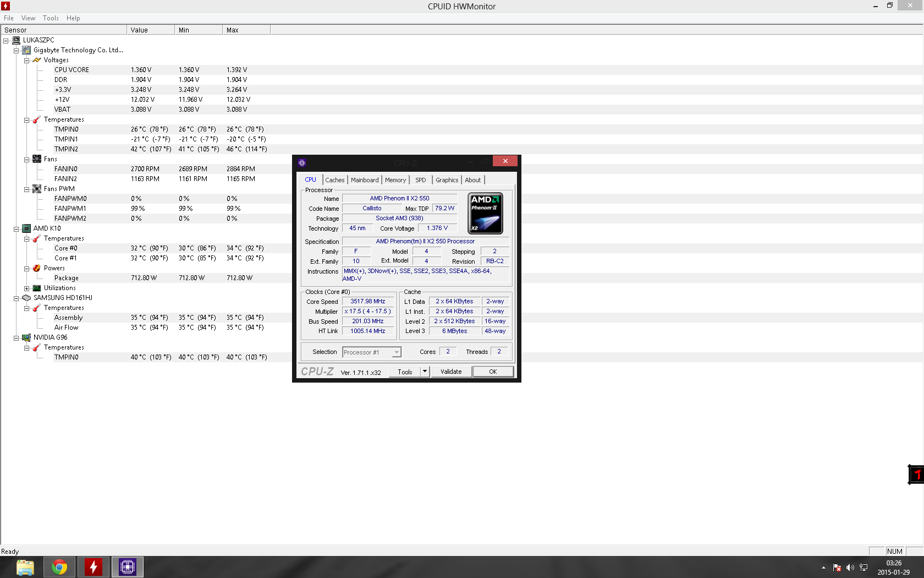The image size is (924, 578).
Task: Switch to the Graphics tab
Action: point(447,180)
